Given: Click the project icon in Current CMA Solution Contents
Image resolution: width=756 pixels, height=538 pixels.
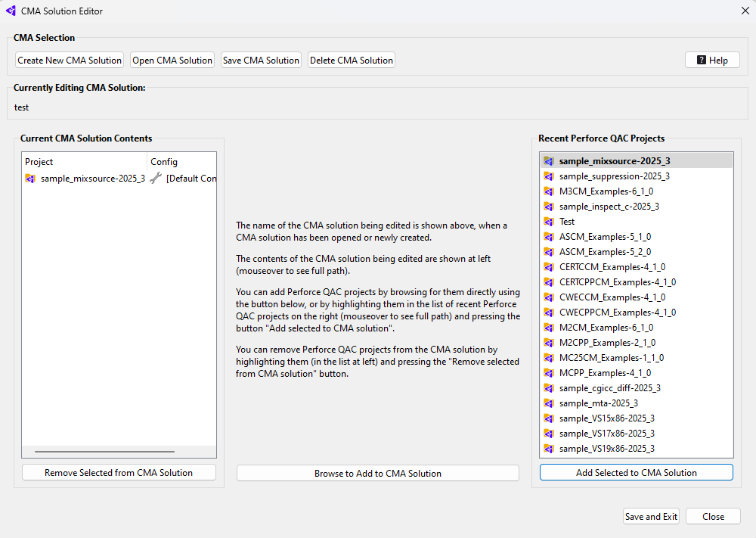Looking at the screenshot, I should pyautogui.click(x=30, y=179).
